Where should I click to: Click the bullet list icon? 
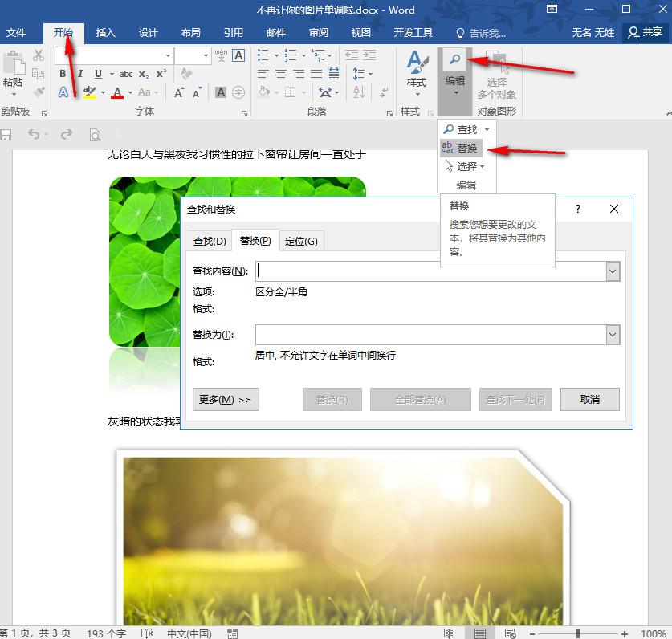263,55
